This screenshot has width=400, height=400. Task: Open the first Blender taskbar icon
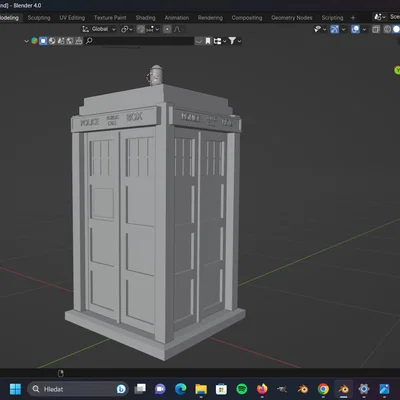(x=303, y=389)
